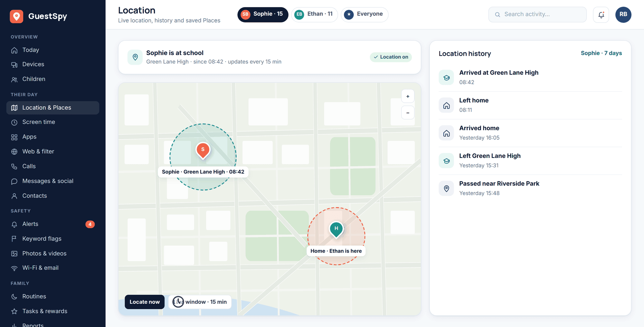The height and width of the screenshot is (327, 644).
Task: Open the Keyword flags section
Action: tap(53, 239)
